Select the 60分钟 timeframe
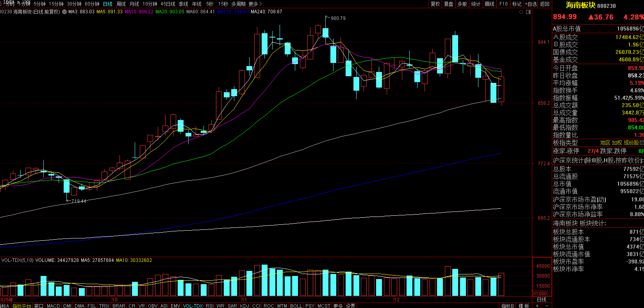Image resolution: width=644 pixels, height=308 pixels. tap(92, 4)
